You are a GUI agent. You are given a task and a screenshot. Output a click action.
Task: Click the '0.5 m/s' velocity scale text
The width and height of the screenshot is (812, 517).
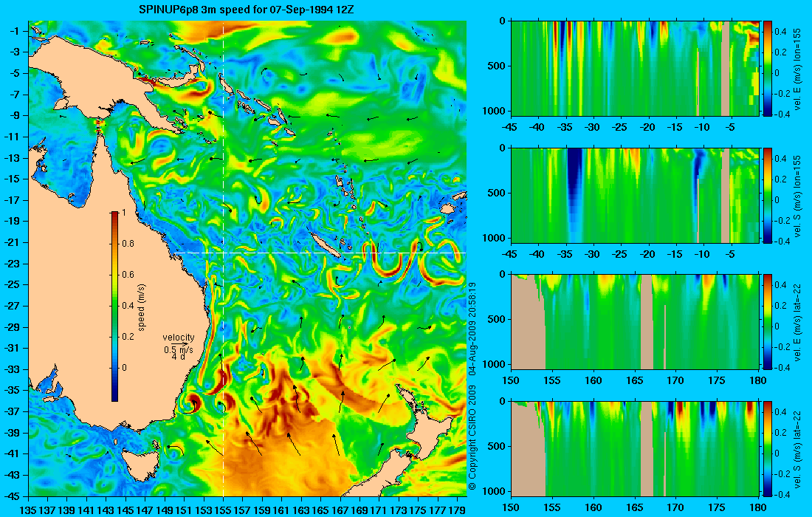pyautogui.click(x=178, y=349)
